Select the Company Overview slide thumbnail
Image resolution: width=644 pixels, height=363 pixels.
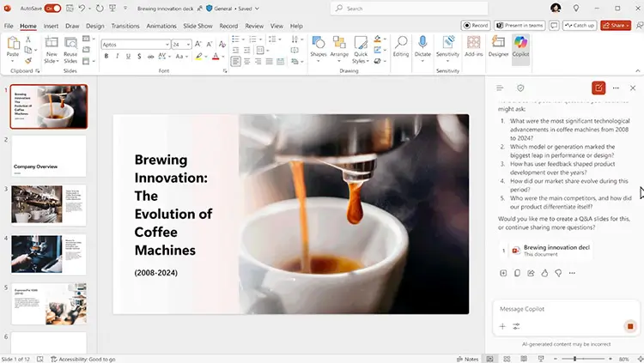click(48, 156)
